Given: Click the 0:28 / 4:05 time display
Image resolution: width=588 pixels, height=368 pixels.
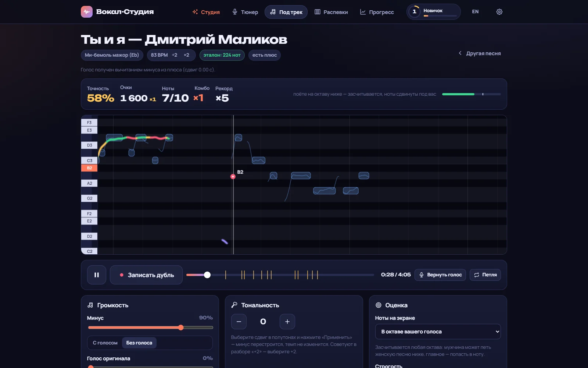Looking at the screenshot, I should coord(396,275).
